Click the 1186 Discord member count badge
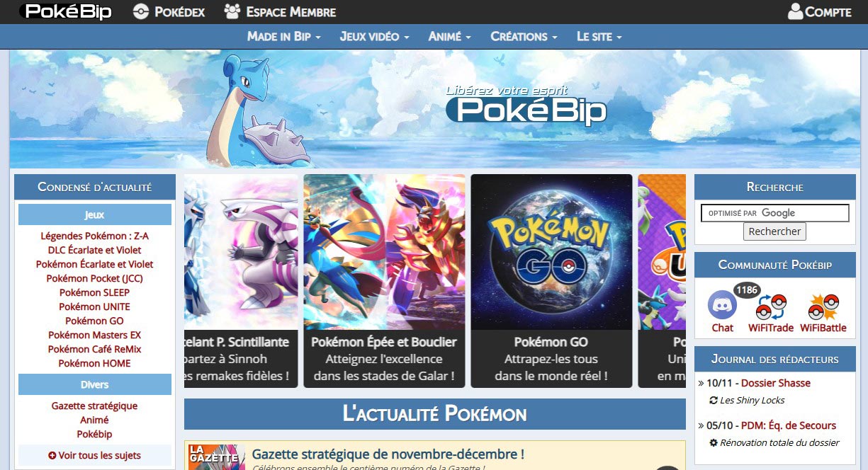This screenshot has width=868, height=470. pos(746,290)
